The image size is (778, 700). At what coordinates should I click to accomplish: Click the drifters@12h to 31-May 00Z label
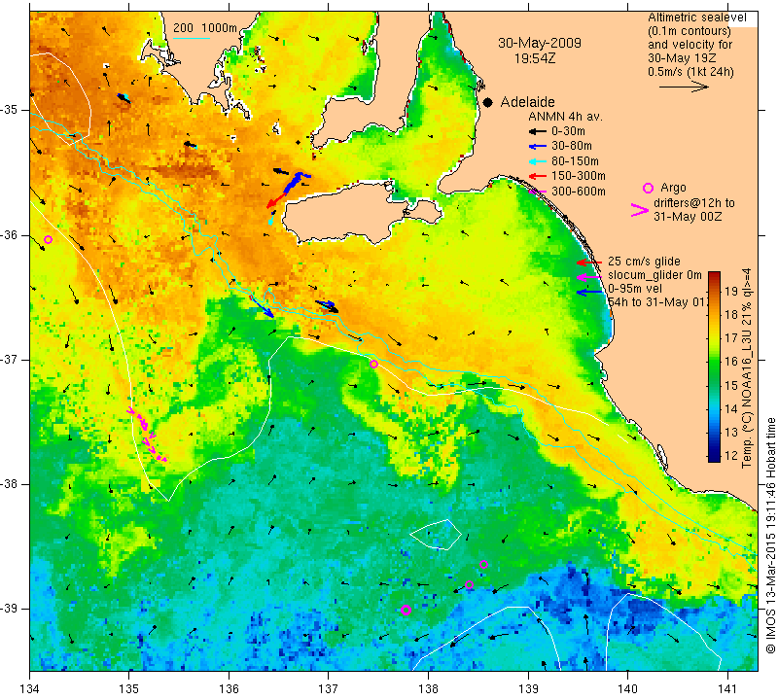692,210
